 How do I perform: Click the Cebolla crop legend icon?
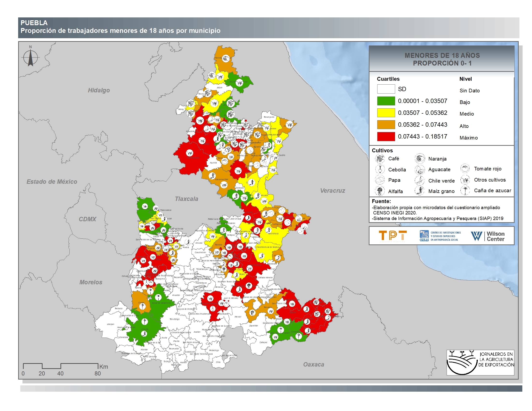pos(380,169)
